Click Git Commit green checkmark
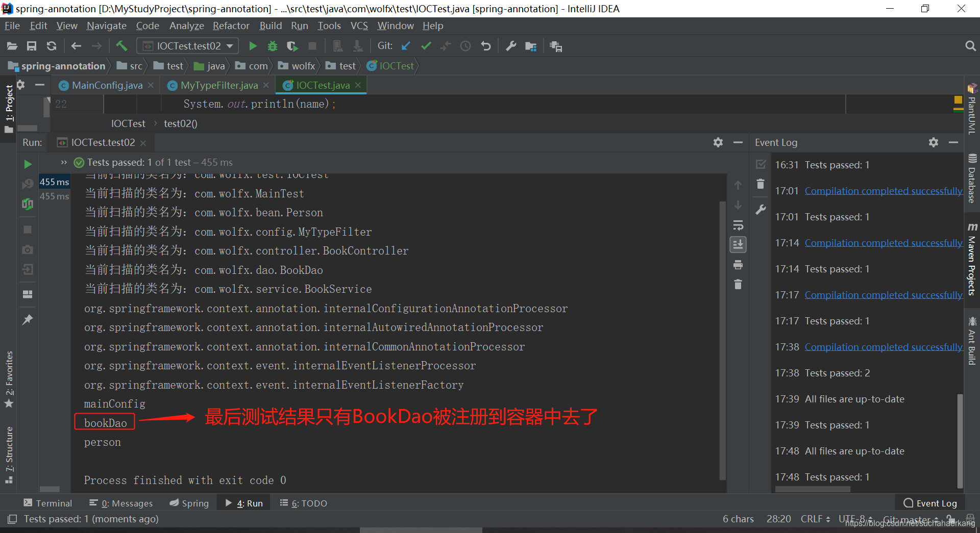Viewport: 980px width, 533px height. coord(426,46)
